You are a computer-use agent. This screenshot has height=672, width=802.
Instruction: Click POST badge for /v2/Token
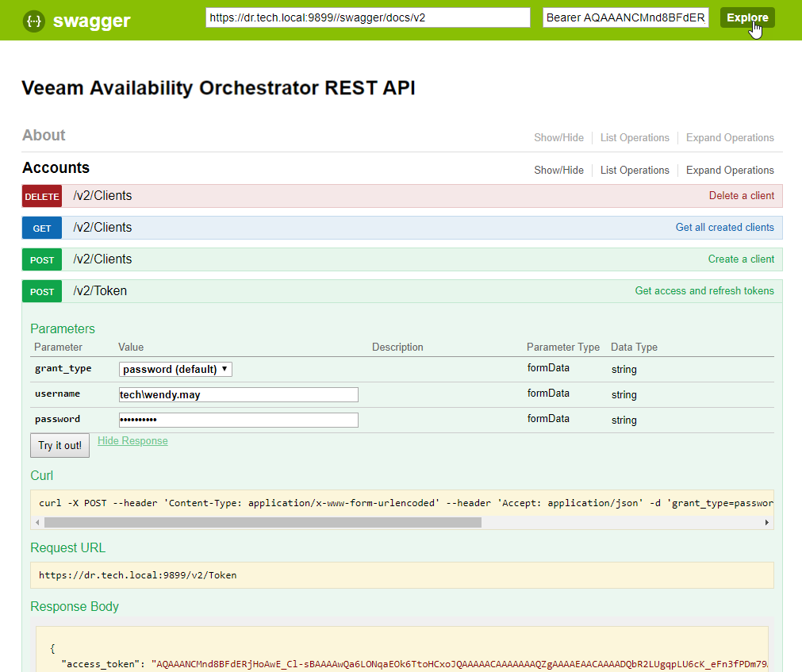pos(42,291)
